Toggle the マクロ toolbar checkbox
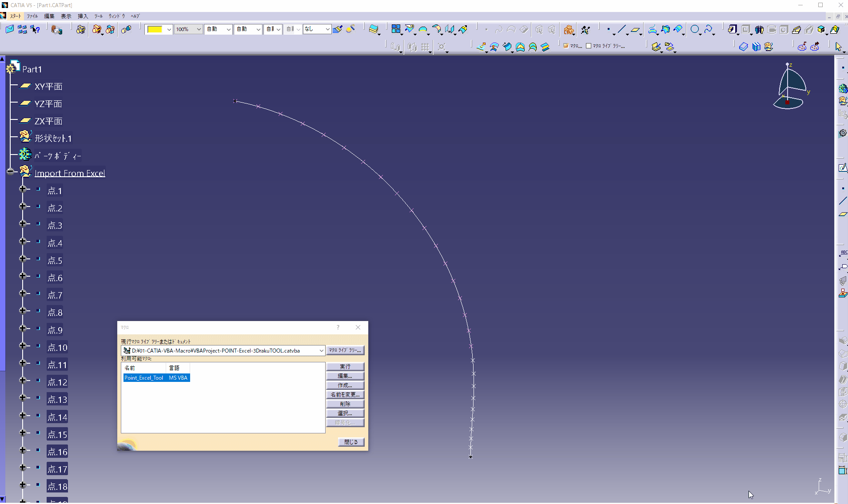 565,46
